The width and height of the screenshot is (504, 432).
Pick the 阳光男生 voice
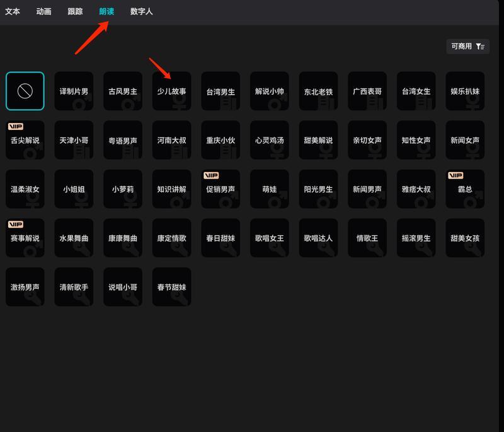pos(318,189)
